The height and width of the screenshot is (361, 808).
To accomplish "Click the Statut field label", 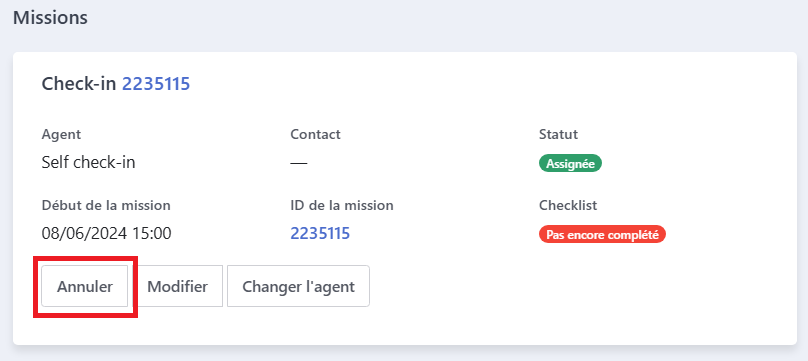I will tap(558, 134).
